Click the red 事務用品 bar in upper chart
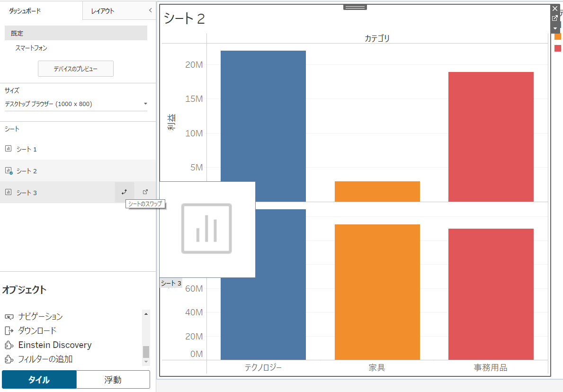Screen dimensions: 563x392 click(491, 137)
